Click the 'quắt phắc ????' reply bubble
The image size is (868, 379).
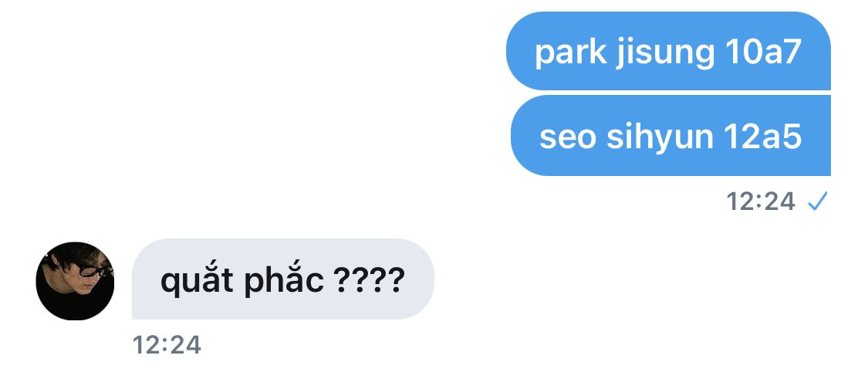click(x=283, y=279)
